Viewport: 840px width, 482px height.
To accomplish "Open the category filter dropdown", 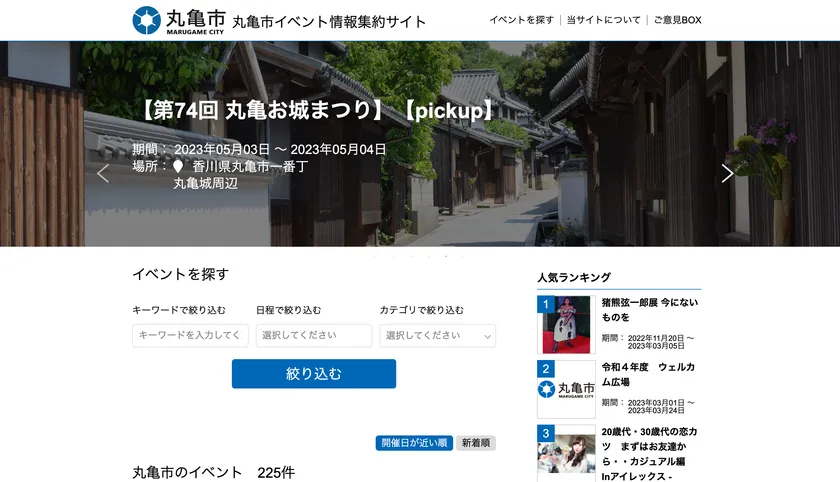I will coord(438,336).
